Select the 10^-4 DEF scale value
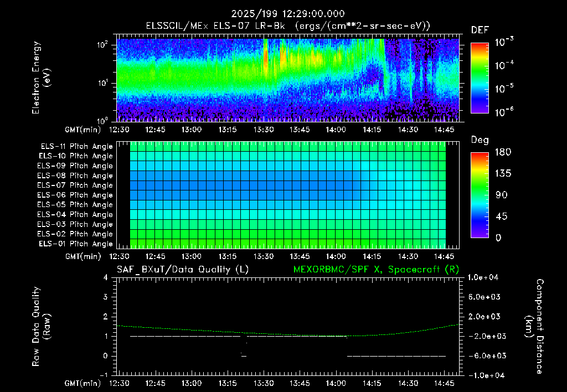This screenshot has height=392, width=567. [x=504, y=65]
